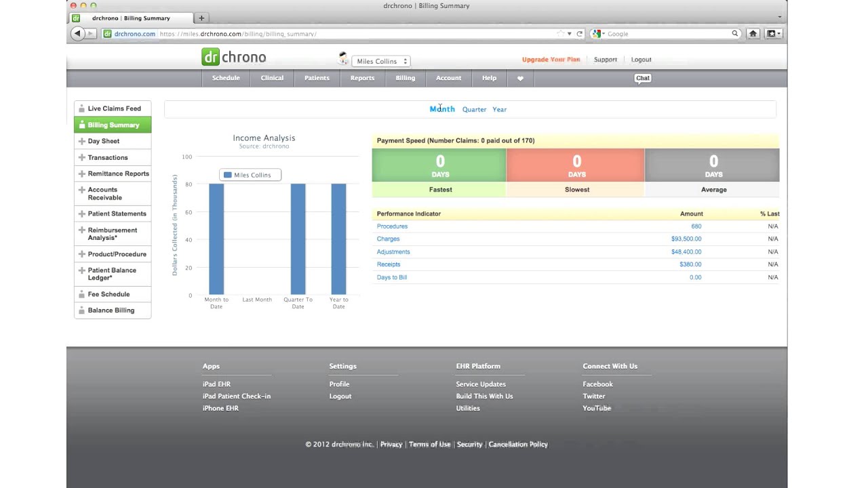Click the Quarter To Date bar
868x488 pixels.
coord(298,239)
